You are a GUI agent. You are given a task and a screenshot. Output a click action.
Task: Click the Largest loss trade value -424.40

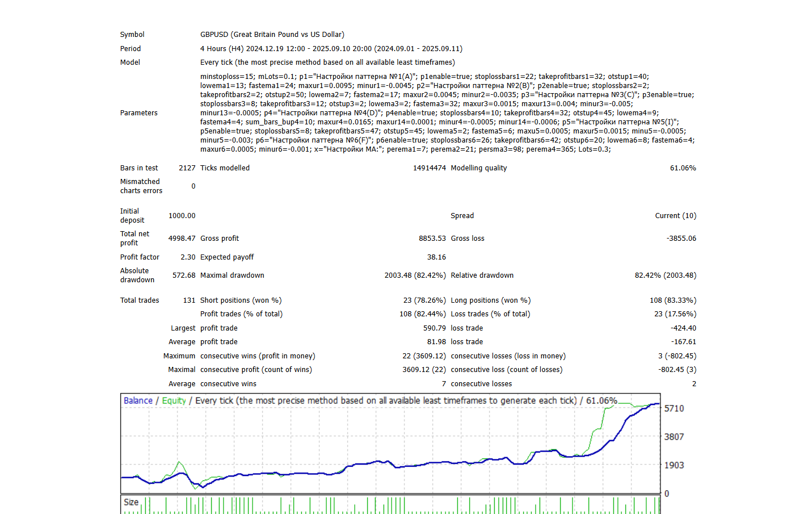(683, 328)
